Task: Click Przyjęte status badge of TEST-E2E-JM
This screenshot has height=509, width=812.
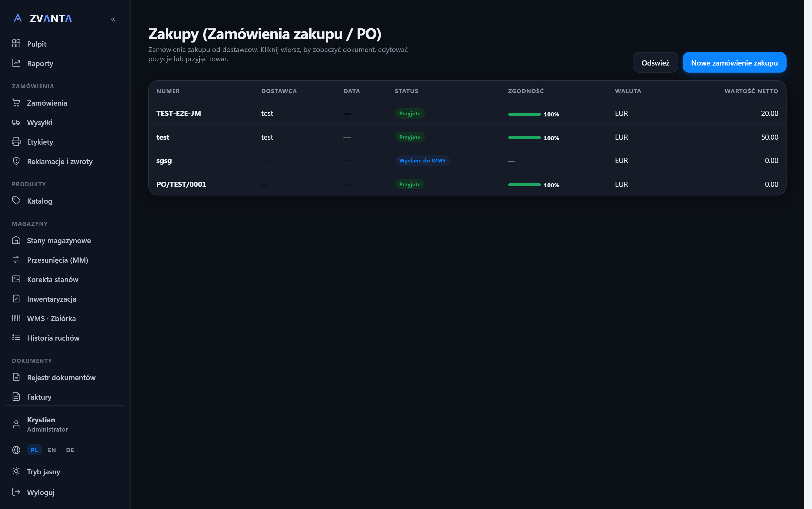Action: tap(410, 113)
